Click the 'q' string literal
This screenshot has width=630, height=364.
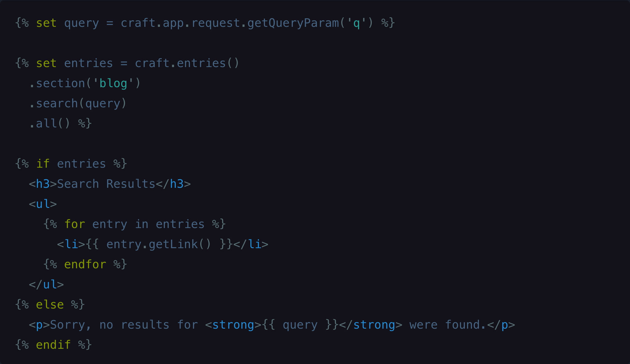tap(356, 23)
